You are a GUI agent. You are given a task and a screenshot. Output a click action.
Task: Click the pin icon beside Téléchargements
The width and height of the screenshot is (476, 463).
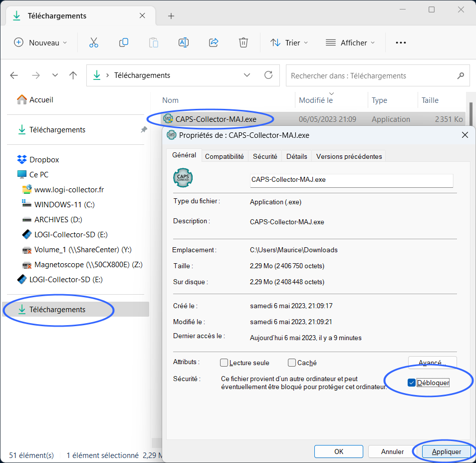pyautogui.click(x=144, y=130)
